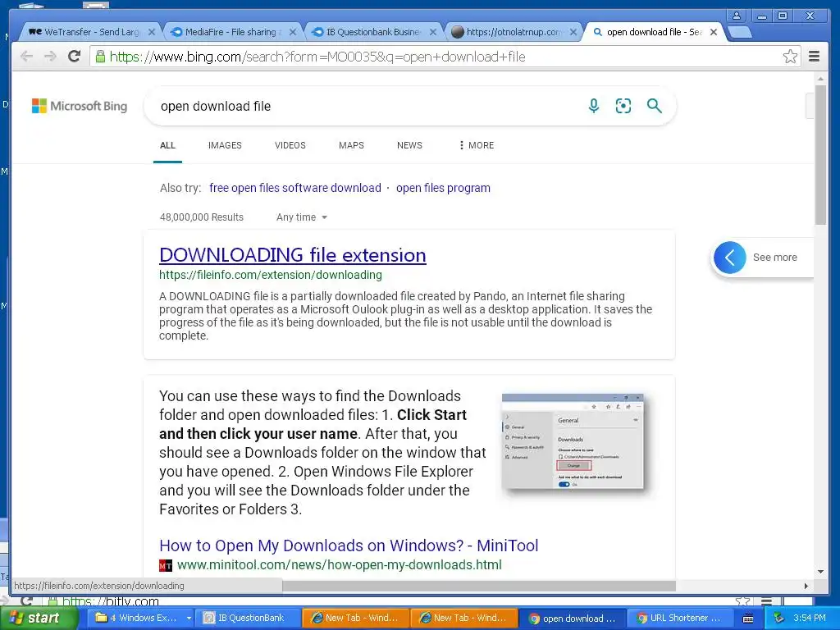Open How to Open My Downloads MiniTool link
This screenshot has height=630, width=840.
coord(349,546)
